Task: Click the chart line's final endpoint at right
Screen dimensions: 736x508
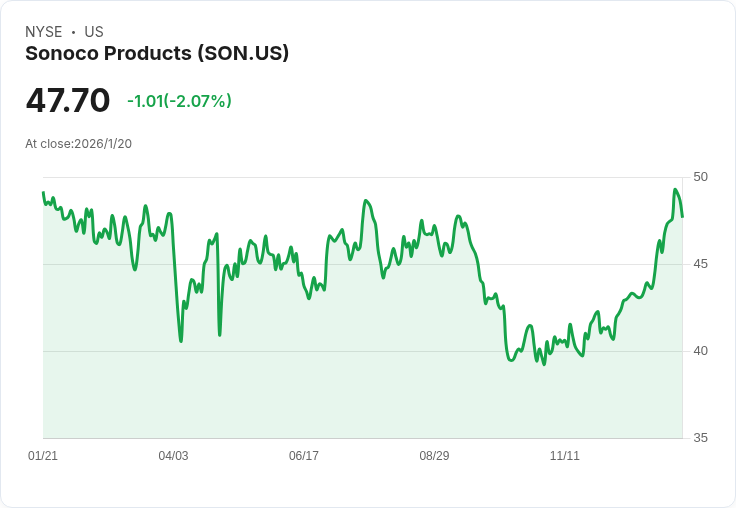Action: (x=682, y=216)
